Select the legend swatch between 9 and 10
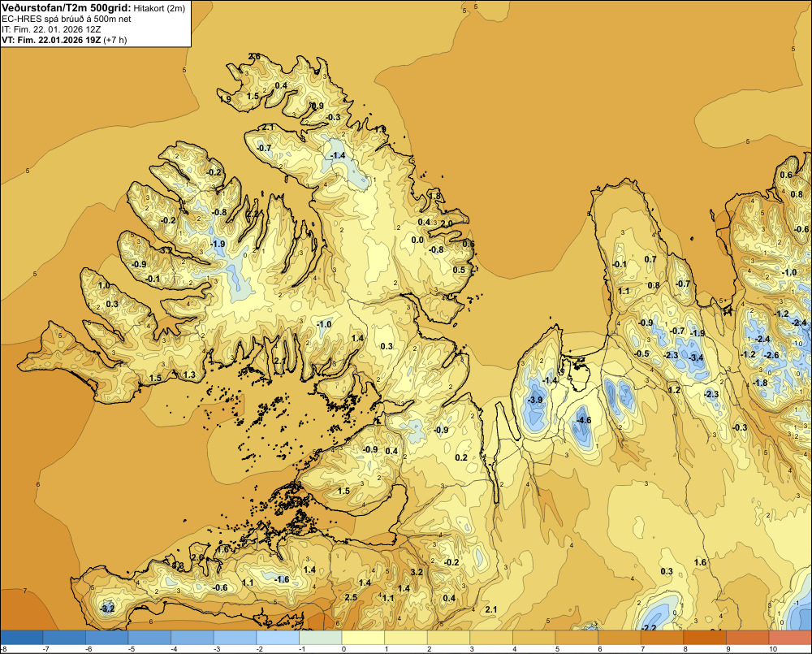 pyautogui.click(x=747, y=637)
